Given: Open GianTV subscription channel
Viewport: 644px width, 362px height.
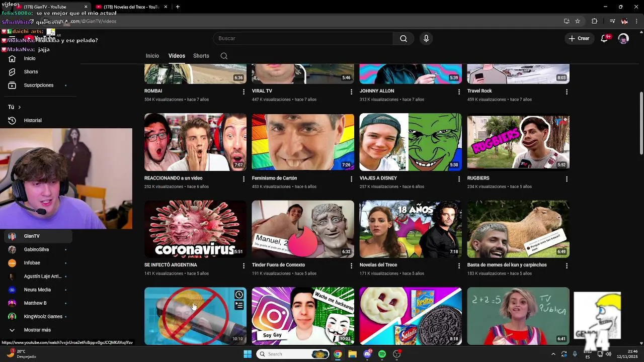Looking at the screenshot, I should [38, 236].
